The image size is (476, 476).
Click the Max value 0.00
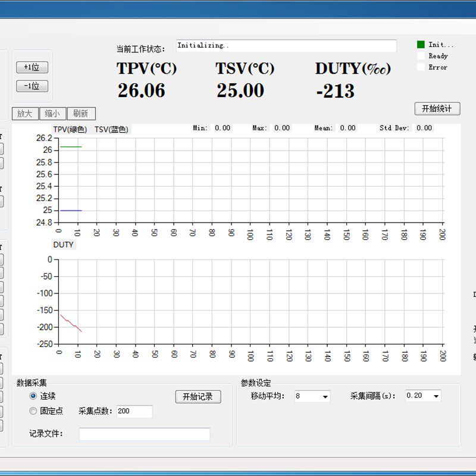pyautogui.click(x=282, y=128)
